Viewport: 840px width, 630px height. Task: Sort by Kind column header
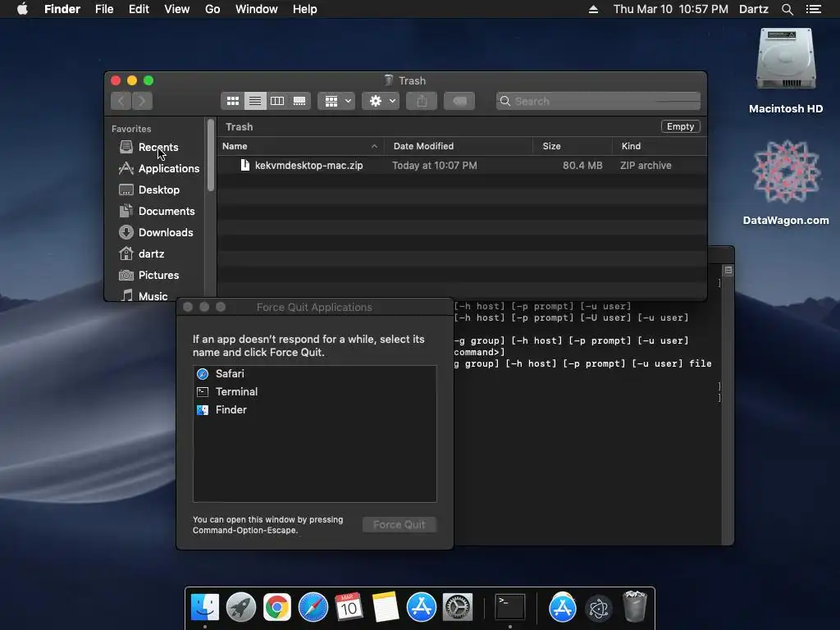coord(660,146)
